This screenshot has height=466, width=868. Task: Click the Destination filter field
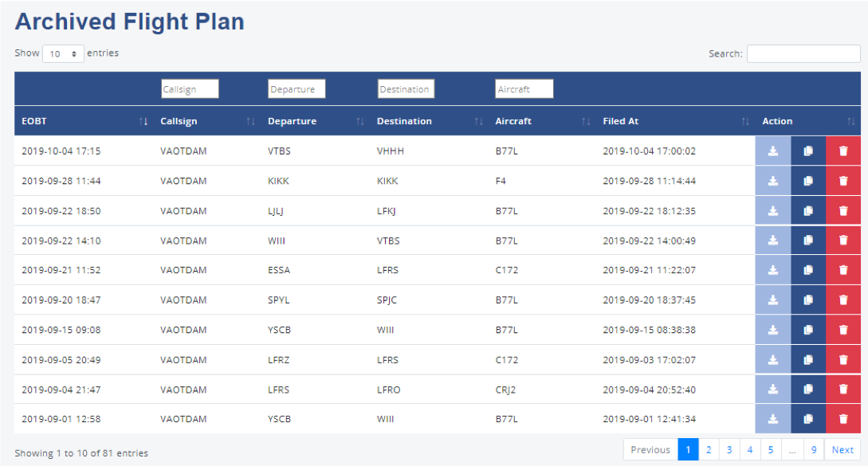(x=406, y=89)
